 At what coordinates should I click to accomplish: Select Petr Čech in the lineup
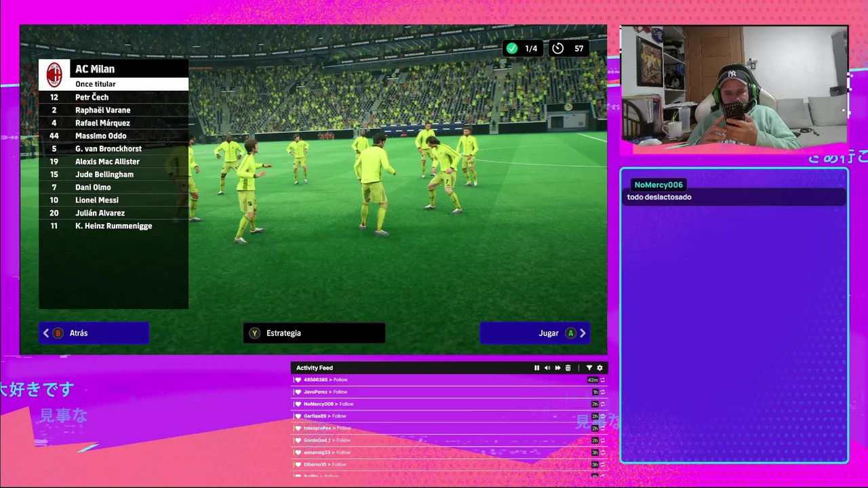113,97
